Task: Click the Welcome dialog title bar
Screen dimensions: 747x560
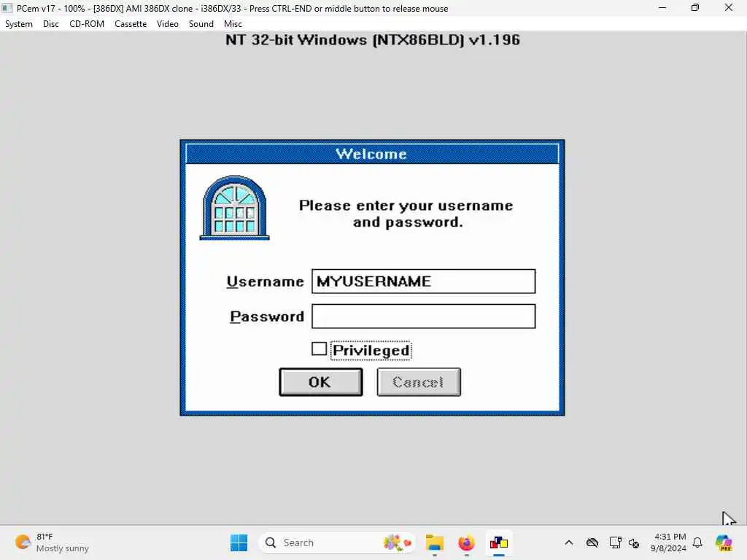Action: click(372, 154)
